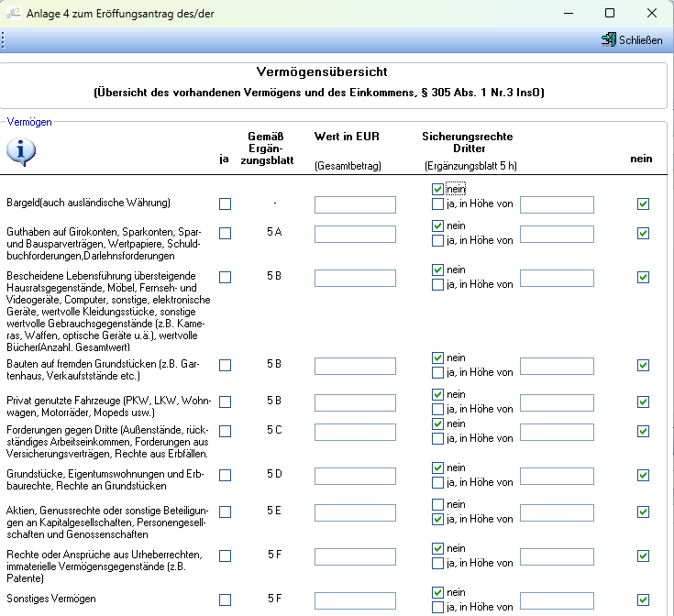The width and height of the screenshot is (674, 616).
Task: Click the '5 D' Ergänzungsblatt reference
Action: [x=274, y=474]
